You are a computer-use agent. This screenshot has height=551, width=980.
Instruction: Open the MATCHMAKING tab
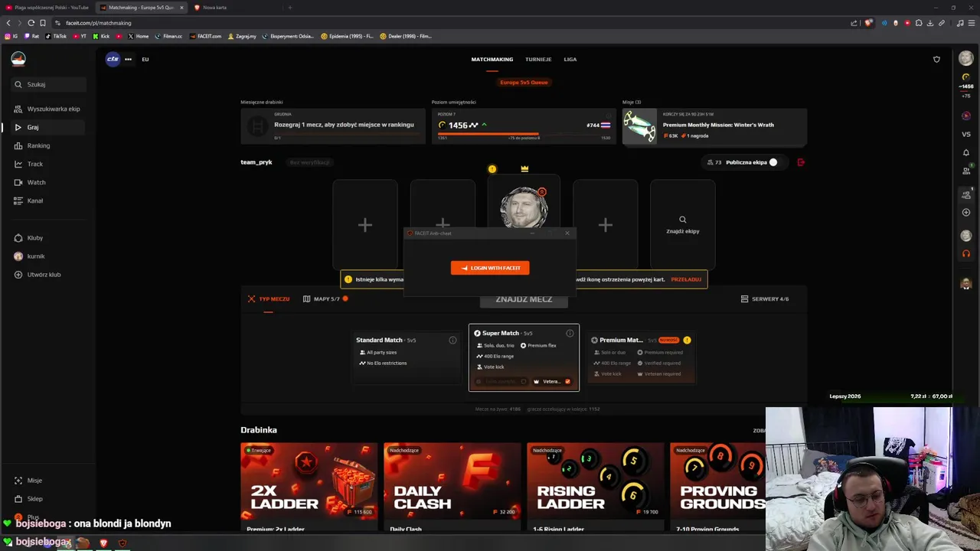[492, 59]
